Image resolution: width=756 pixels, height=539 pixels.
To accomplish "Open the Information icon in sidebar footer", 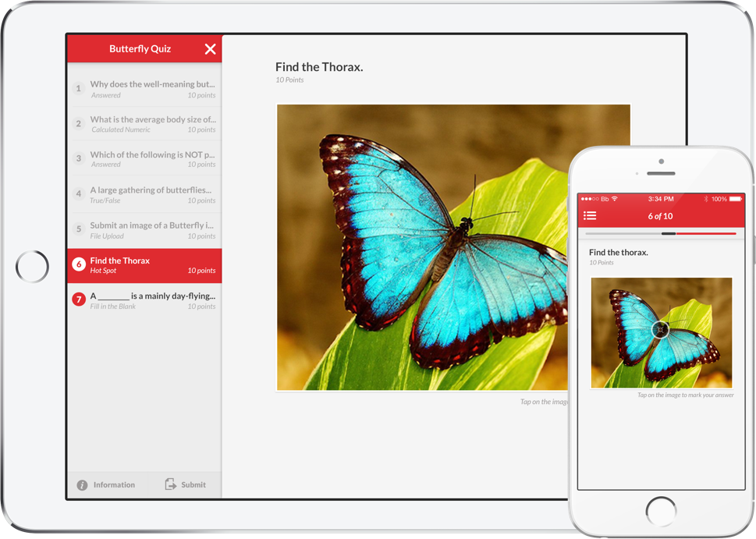I will [82, 485].
